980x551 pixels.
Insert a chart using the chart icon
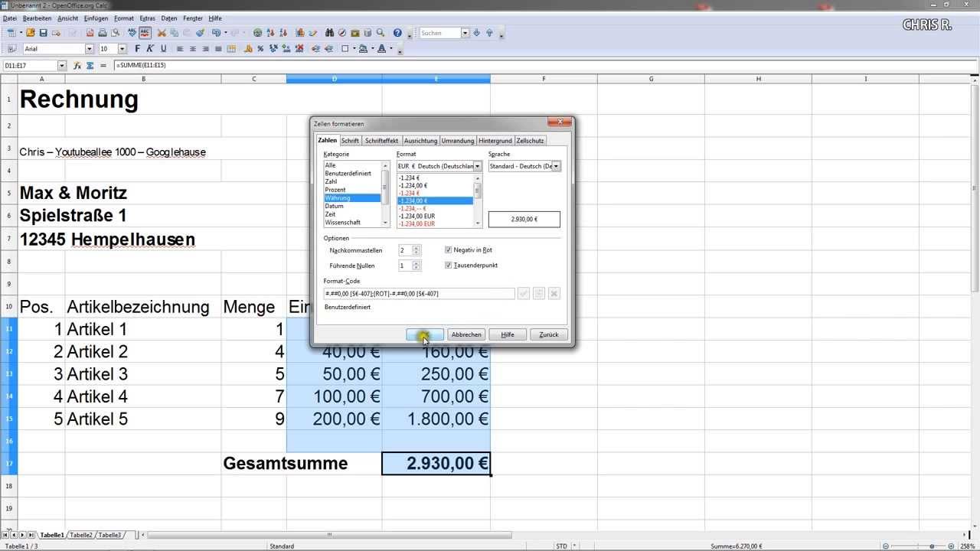click(300, 33)
